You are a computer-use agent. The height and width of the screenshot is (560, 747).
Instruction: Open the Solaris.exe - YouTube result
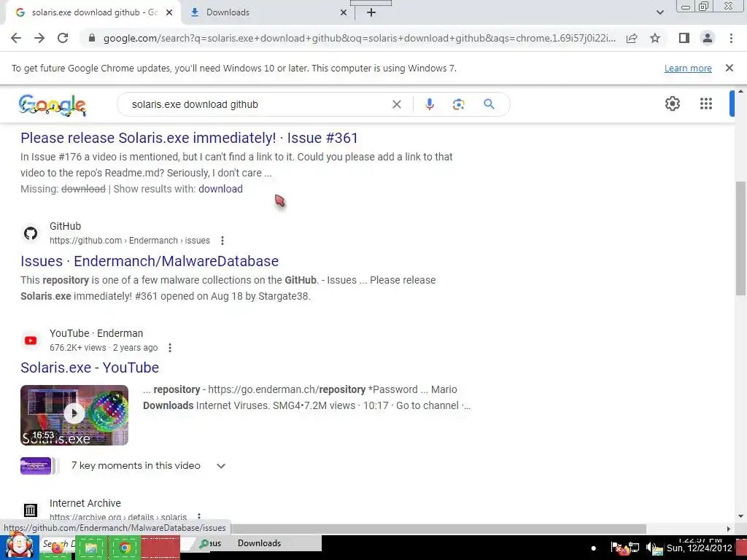90,367
